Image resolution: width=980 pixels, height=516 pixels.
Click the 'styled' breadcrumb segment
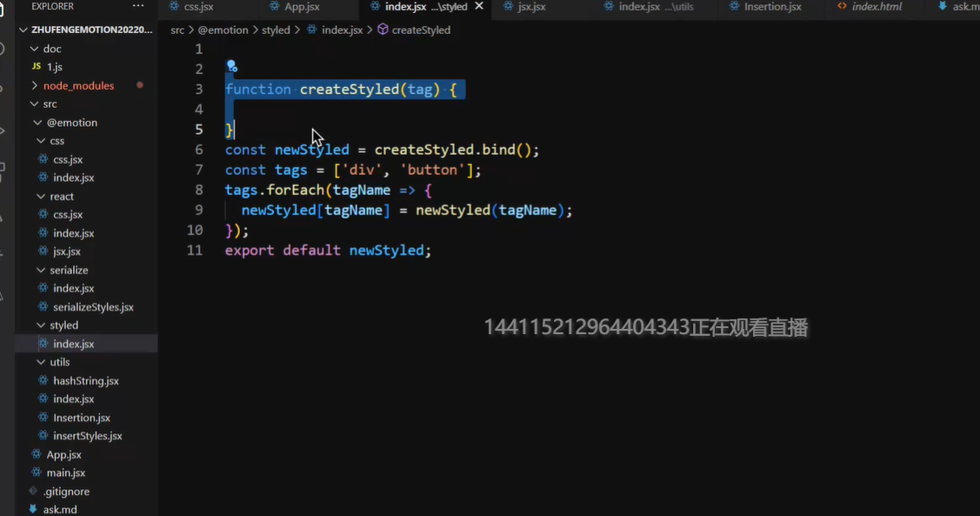click(x=276, y=30)
